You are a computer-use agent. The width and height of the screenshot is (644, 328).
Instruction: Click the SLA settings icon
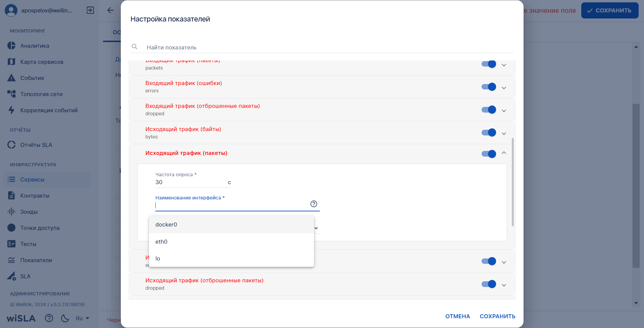tap(11, 276)
